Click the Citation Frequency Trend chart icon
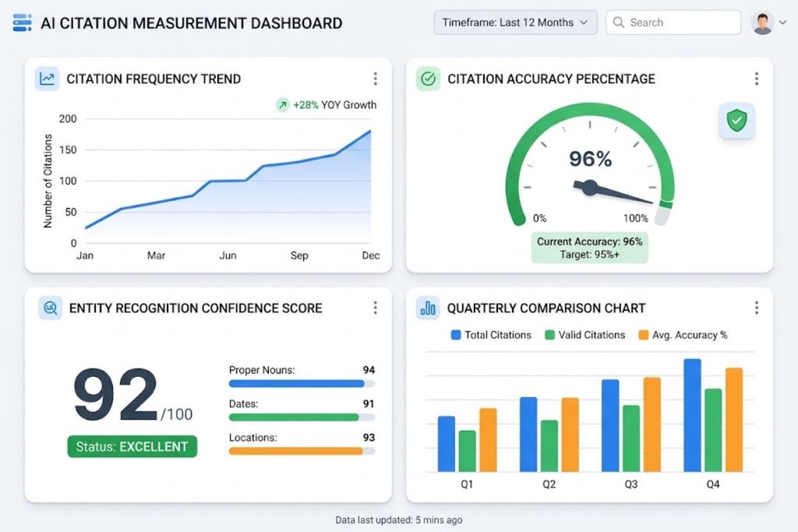 [x=48, y=79]
